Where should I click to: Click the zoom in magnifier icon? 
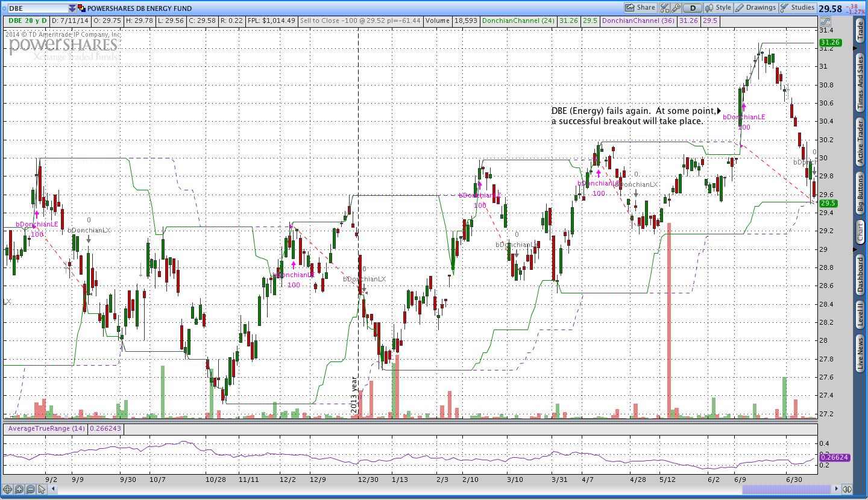pos(19,489)
